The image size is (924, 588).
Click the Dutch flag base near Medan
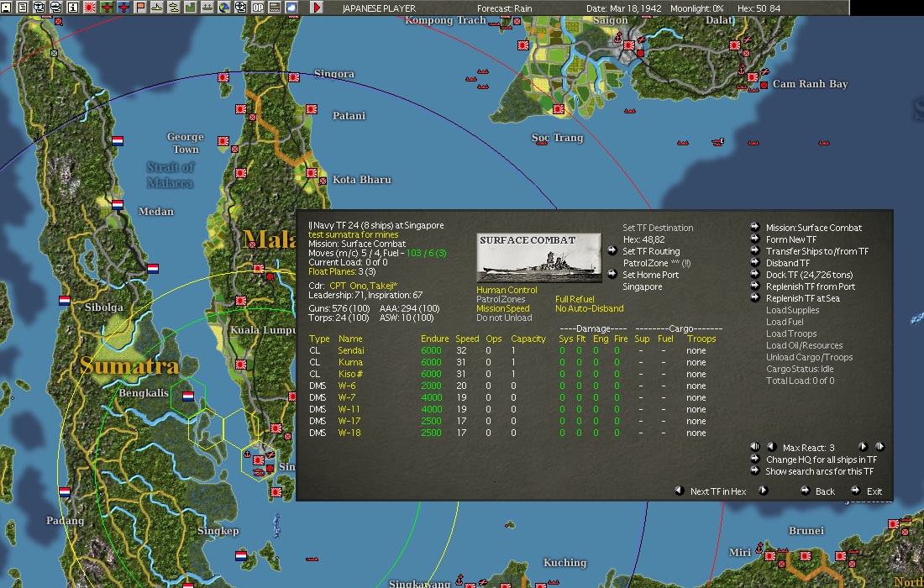(x=118, y=204)
